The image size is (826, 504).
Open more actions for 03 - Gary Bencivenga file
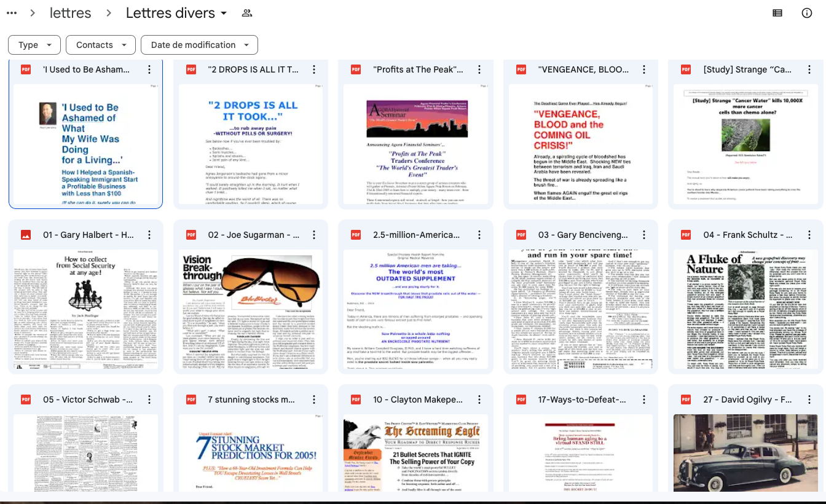pos(644,235)
